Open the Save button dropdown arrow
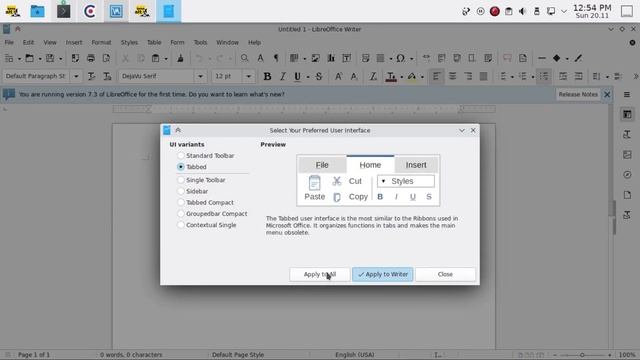The image size is (640, 360). click(x=60, y=59)
